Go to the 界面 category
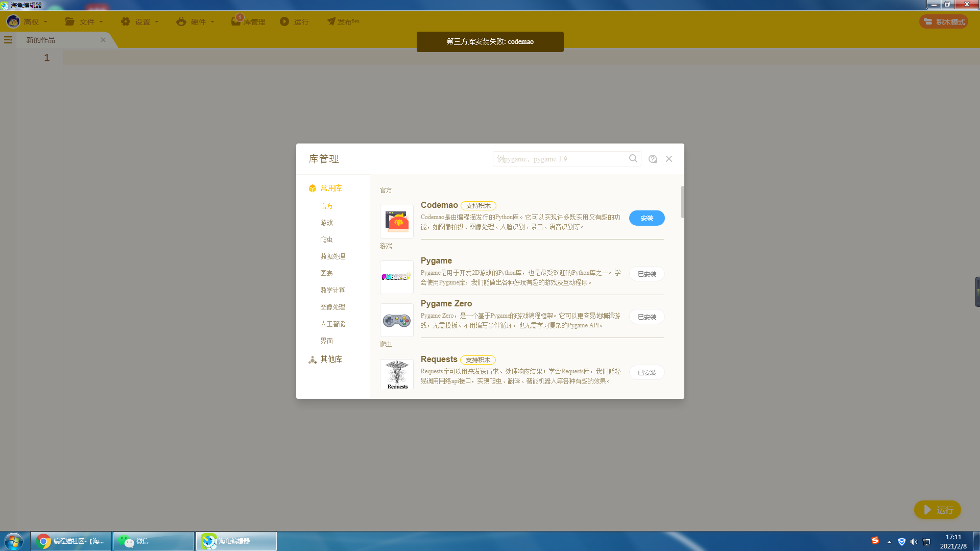 [x=326, y=341]
